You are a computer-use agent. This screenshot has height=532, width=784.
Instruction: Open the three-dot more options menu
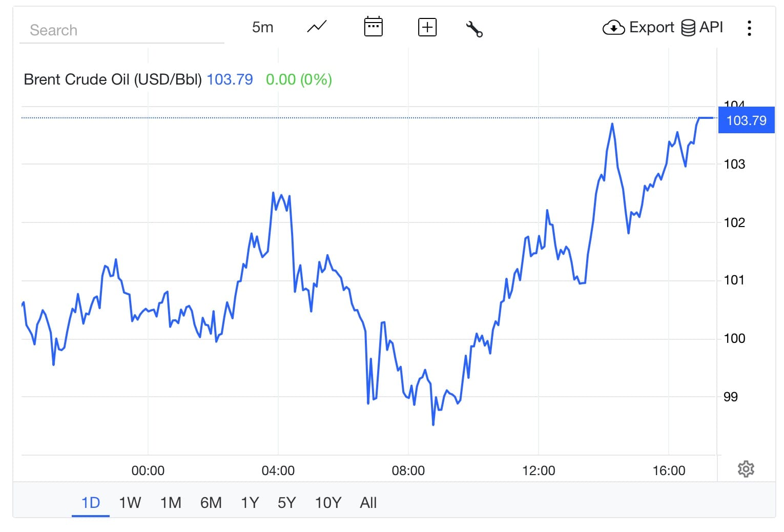(x=749, y=28)
